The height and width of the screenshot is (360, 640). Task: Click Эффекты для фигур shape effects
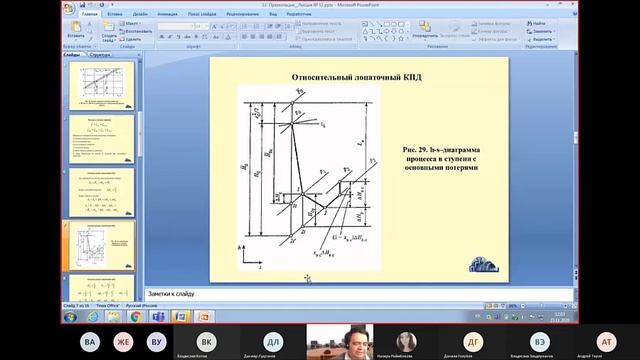tap(494, 39)
